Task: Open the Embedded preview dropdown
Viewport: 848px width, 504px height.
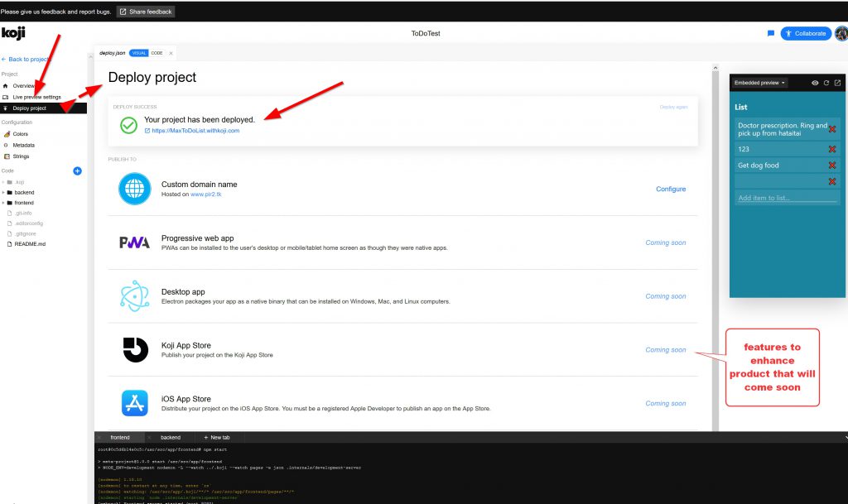Action: pos(759,83)
